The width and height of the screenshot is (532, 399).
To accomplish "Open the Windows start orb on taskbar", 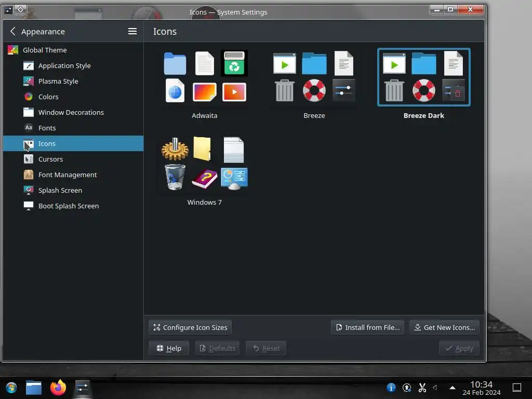I will [x=11, y=388].
